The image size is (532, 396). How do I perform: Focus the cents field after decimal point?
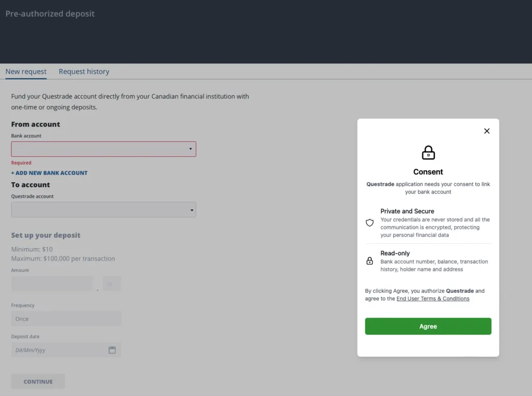(x=112, y=283)
